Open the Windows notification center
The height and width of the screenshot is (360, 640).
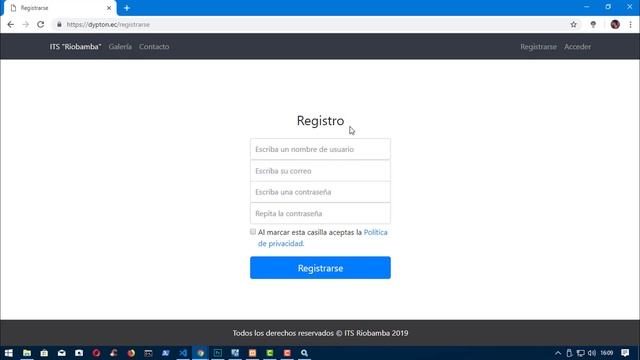pyautogui.click(x=625, y=353)
